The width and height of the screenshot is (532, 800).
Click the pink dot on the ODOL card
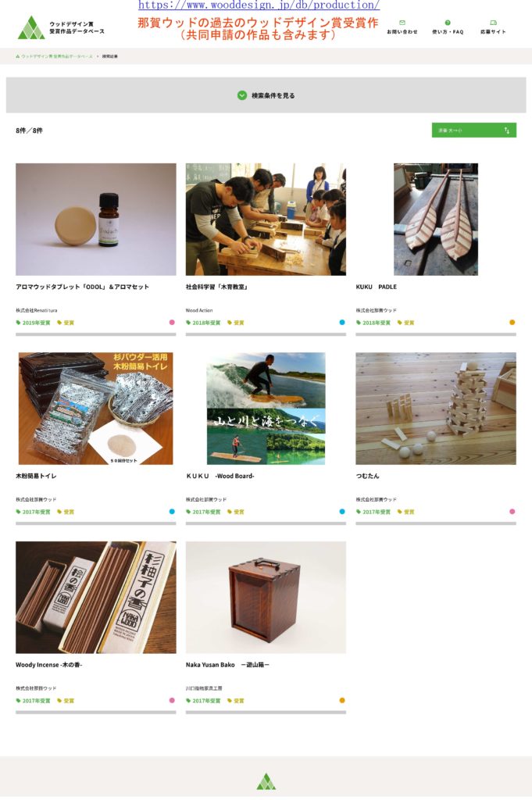coord(172,322)
